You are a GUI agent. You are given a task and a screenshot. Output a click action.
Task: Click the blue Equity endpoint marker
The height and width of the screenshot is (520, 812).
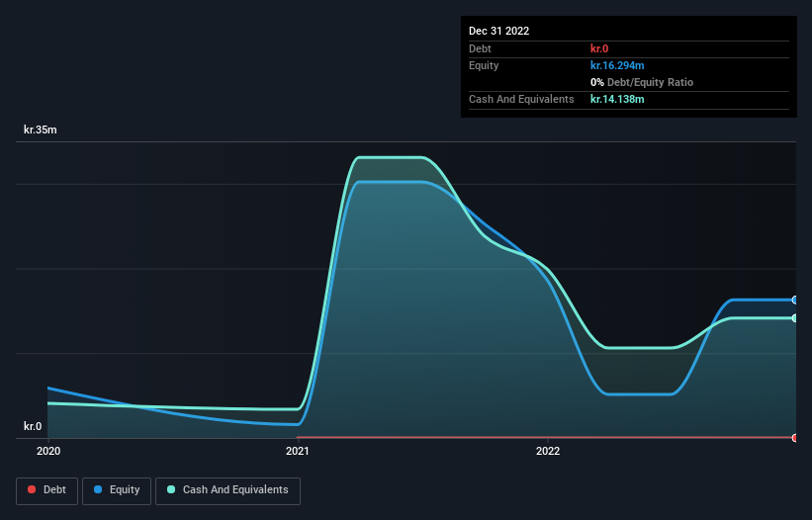click(x=795, y=301)
